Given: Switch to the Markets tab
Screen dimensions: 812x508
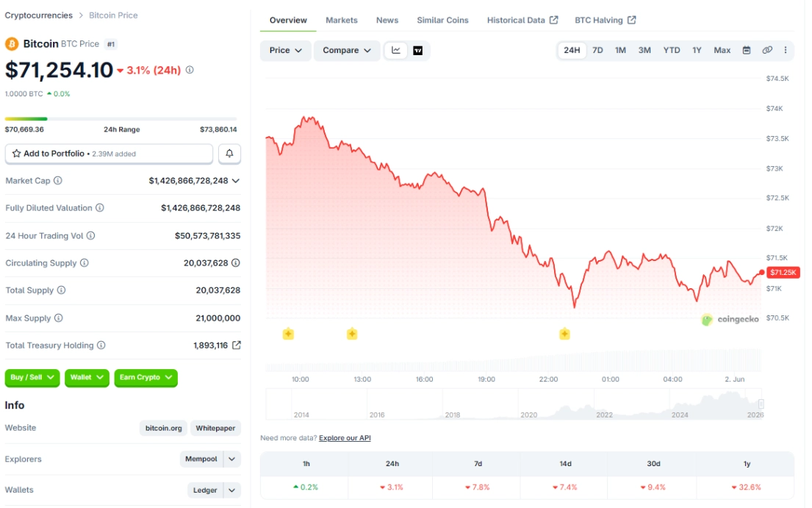Looking at the screenshot, I should point(341,20).
